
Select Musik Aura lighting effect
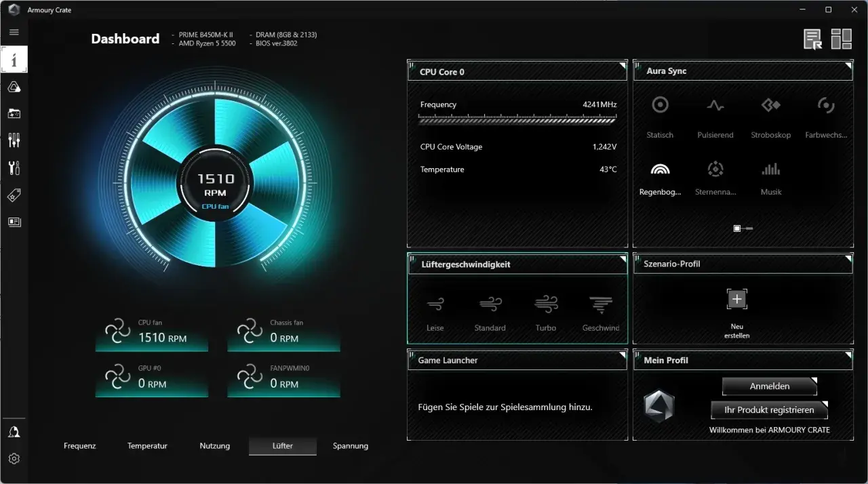coord(771,179)
